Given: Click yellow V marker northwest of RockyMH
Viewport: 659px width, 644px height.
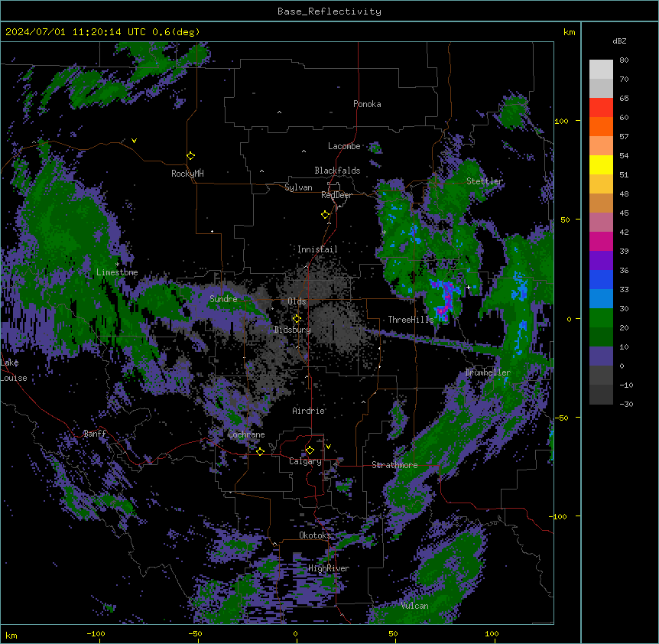Looking at the screenshot, I should (x=134, y=141).
